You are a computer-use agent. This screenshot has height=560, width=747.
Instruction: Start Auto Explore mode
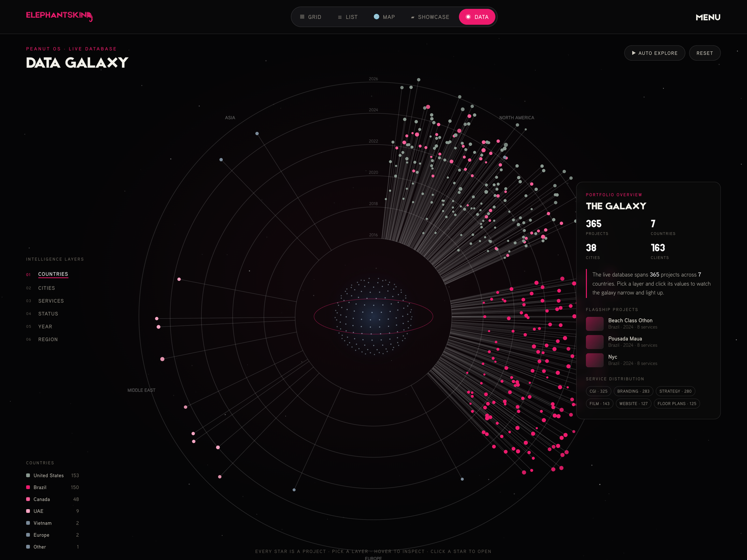tap(655, 53)
